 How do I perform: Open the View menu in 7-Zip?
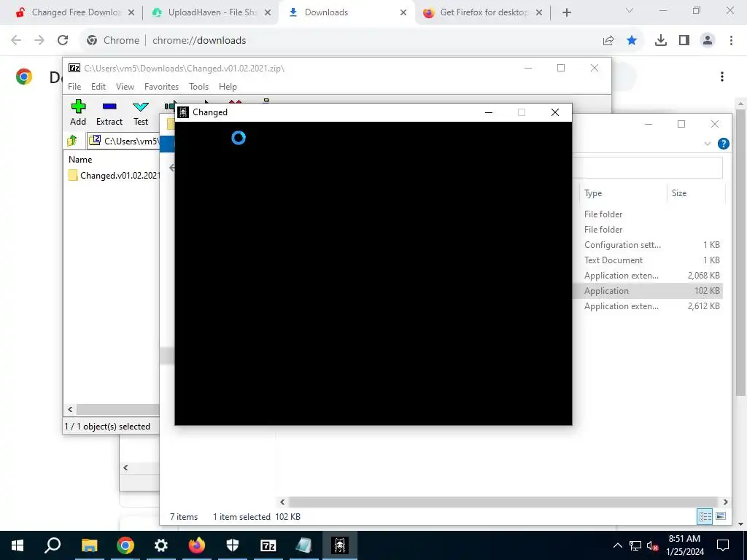pyautogui.click(x=125, y=87)
